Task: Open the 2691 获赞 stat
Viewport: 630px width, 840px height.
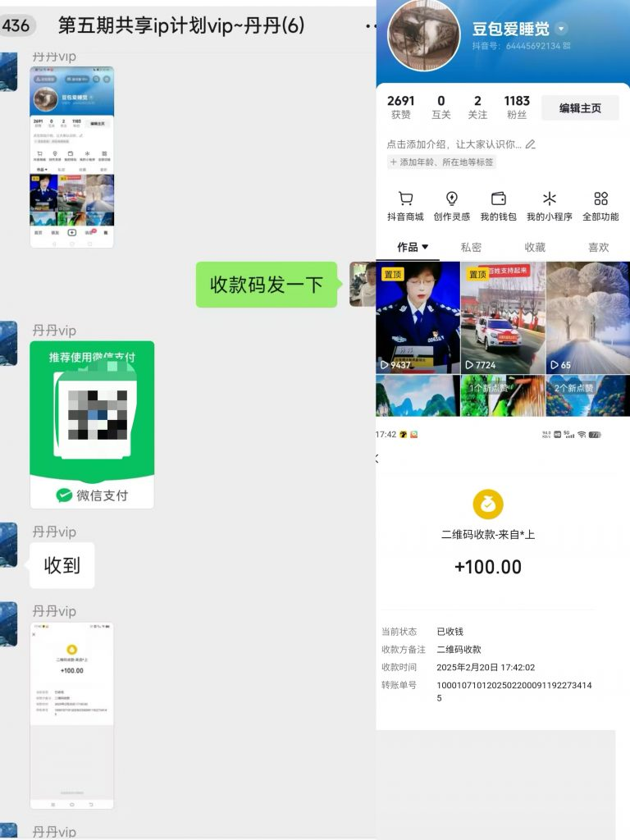Action: pos(400,107)
